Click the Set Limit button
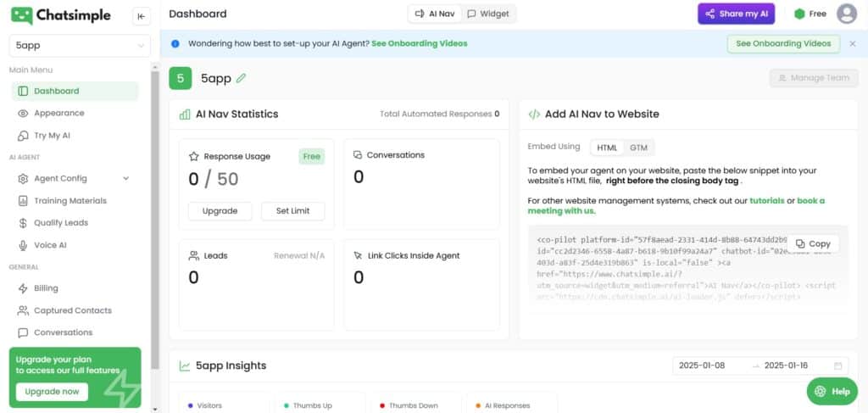Viewport: 868px width, 413px height. [x=292, y=211]
